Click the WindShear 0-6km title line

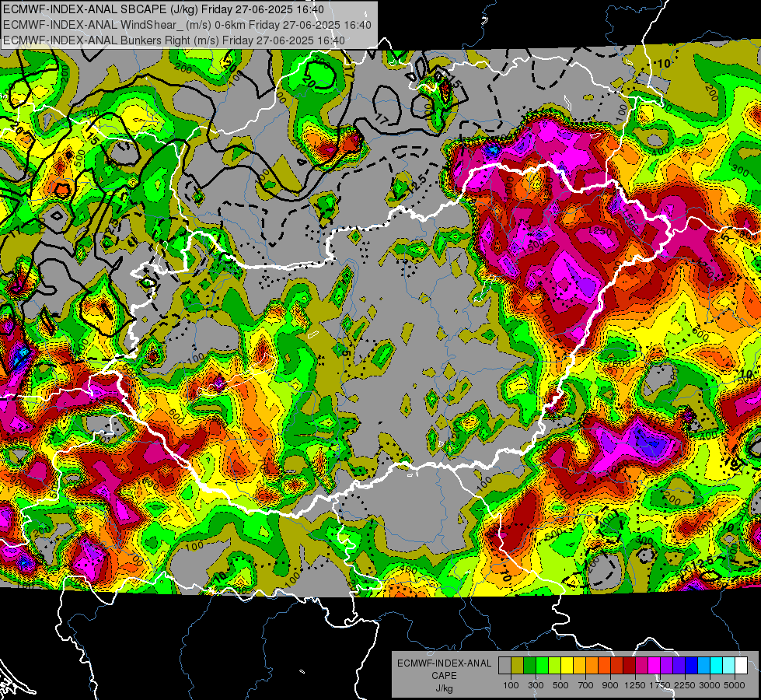click(187, 25)
